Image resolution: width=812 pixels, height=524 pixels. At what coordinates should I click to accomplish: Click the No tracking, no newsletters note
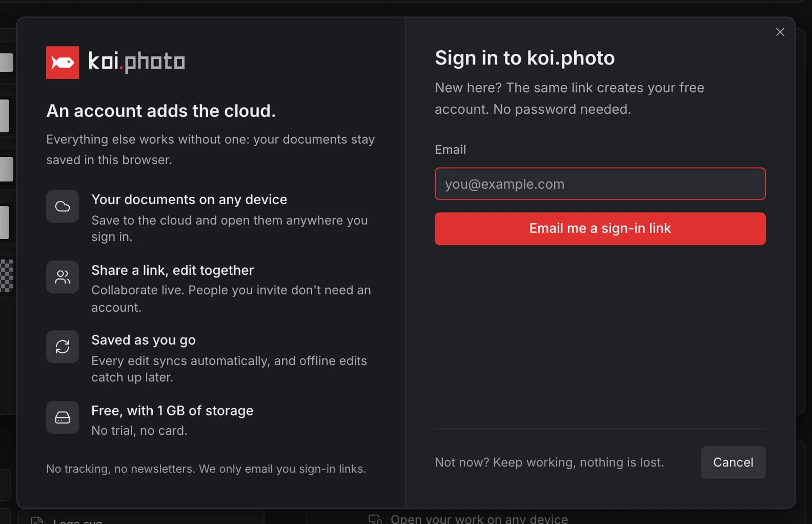point(206,469)
